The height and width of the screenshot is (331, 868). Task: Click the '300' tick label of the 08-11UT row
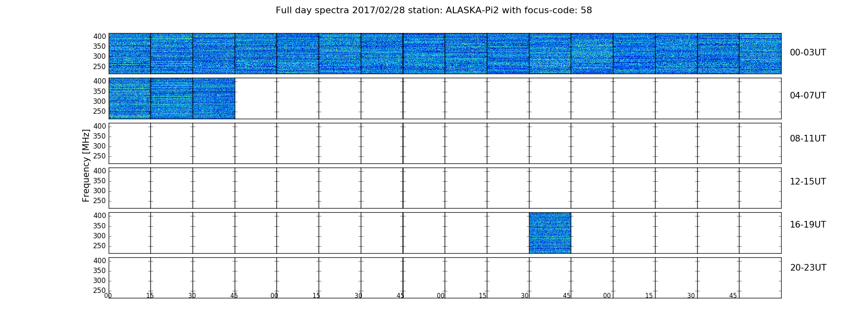pos(100,146)
